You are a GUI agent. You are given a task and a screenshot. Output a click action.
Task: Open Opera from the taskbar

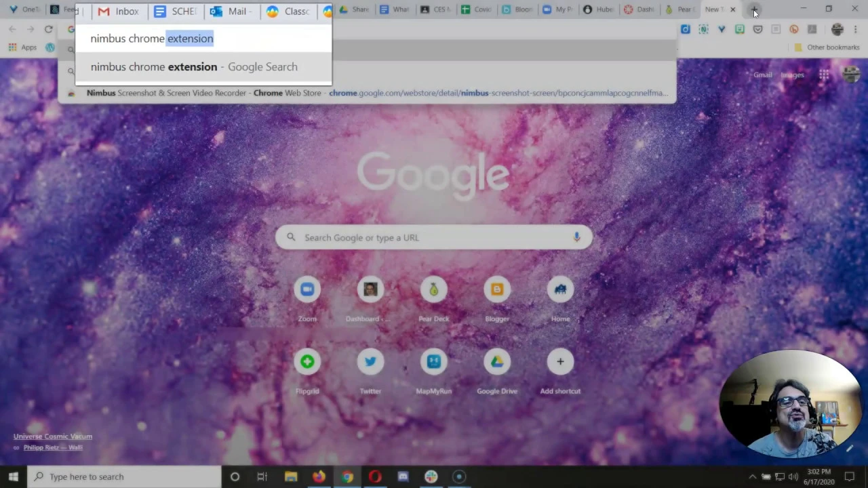pos(375,476)
